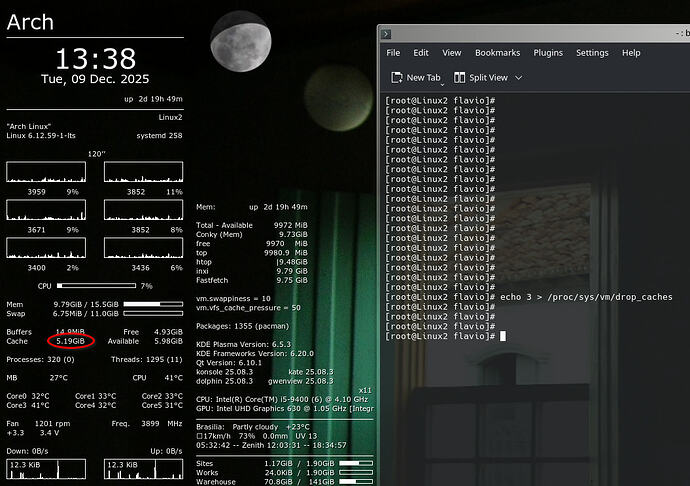Click the New Tab icon in Konsole
This screenshot has width=690, height=486.
pos(396,77)
